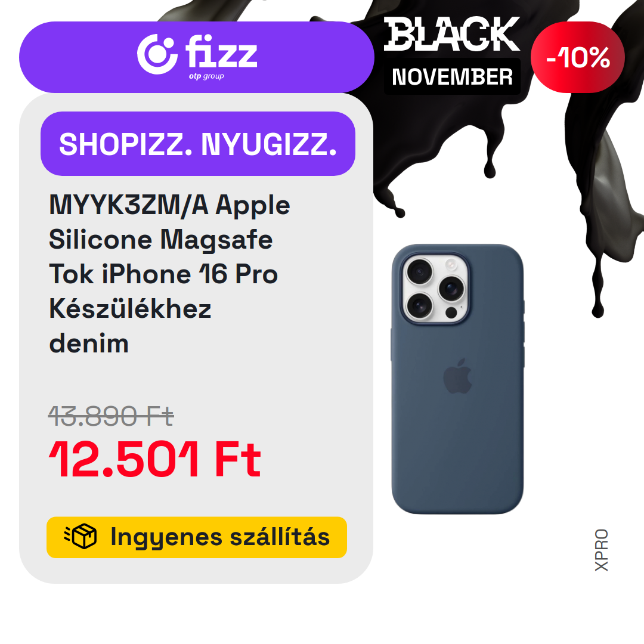Click the NOVEMBER black label
644x644 pixels.
(452, 76)
